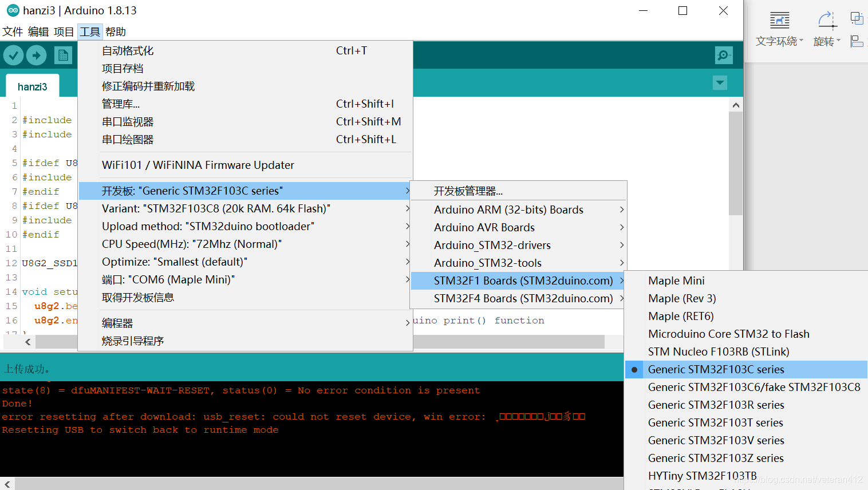Open the sketch tab dropdown arrow
The width and height of the screenshot is (868, 490).
coord(720,83)
